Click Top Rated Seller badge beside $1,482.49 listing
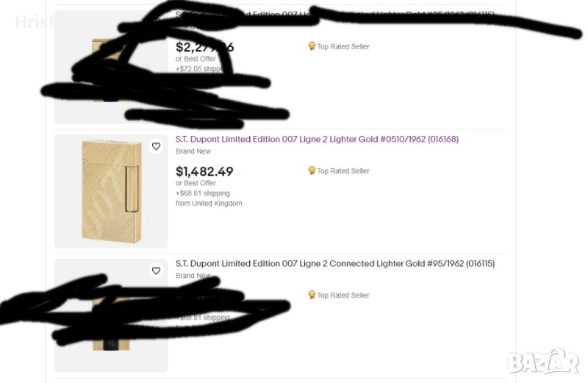Viewport: 588px width, 383px height. click(339, 171)
